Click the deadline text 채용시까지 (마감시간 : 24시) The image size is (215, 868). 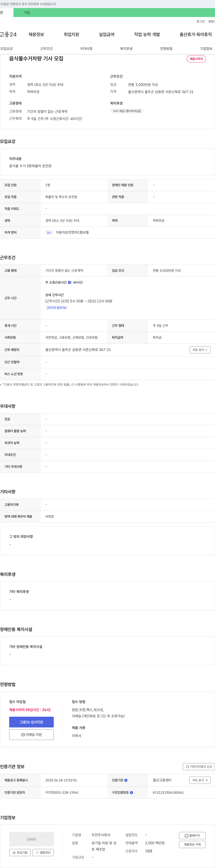pos(30,710)
